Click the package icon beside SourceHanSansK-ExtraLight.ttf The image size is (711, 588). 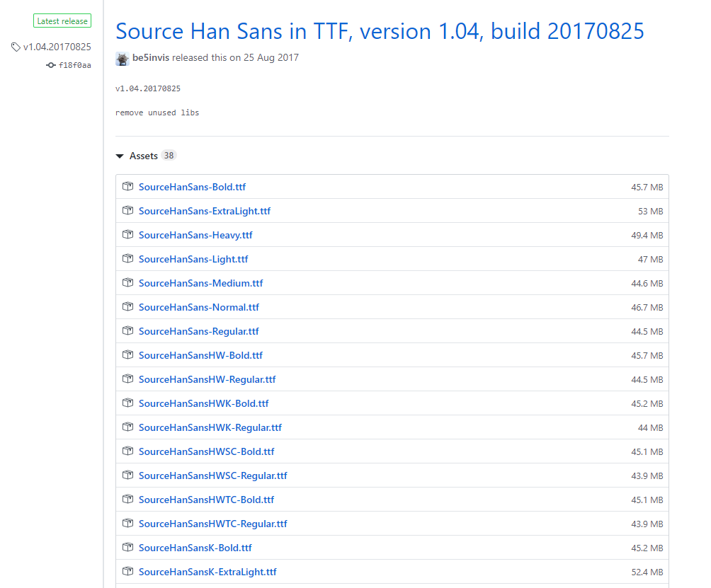pos(128,570)
